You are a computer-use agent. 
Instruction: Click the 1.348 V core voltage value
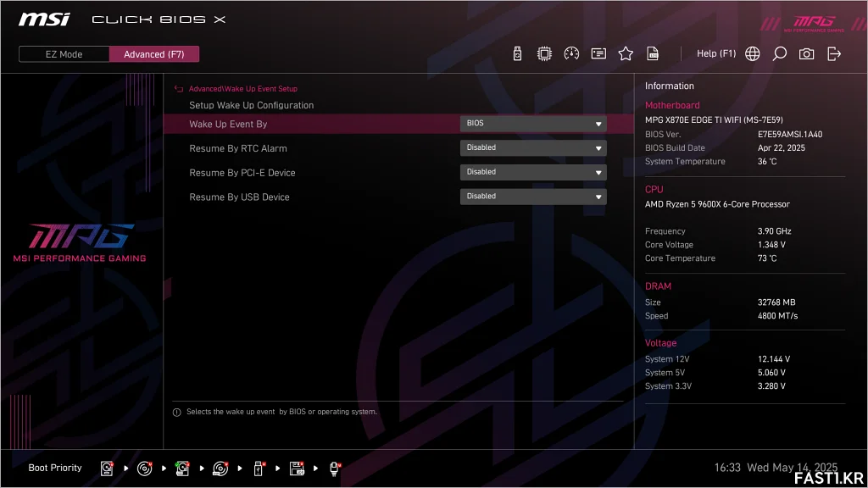(x=771, y=245)
